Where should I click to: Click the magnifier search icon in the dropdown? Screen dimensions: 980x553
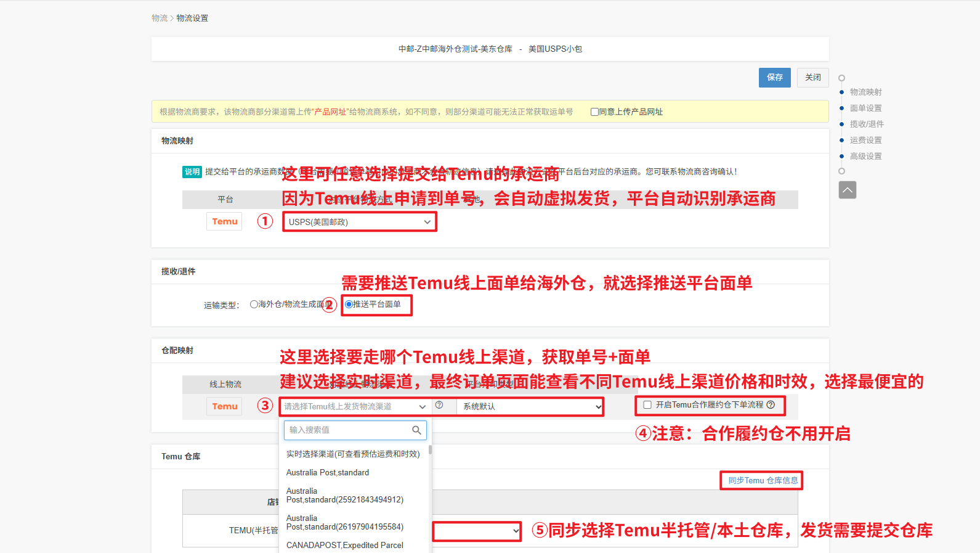coord(417,430)
